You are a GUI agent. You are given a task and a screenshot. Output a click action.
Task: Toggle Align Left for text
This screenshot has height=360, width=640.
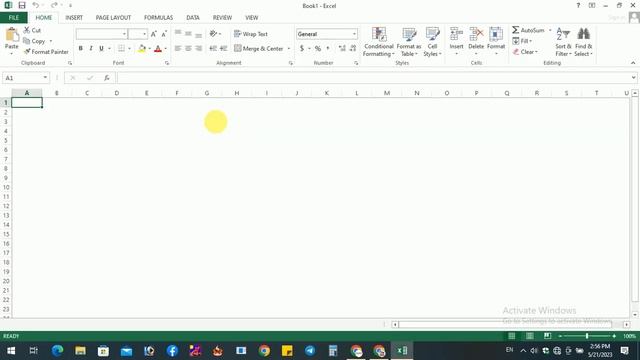178,49
